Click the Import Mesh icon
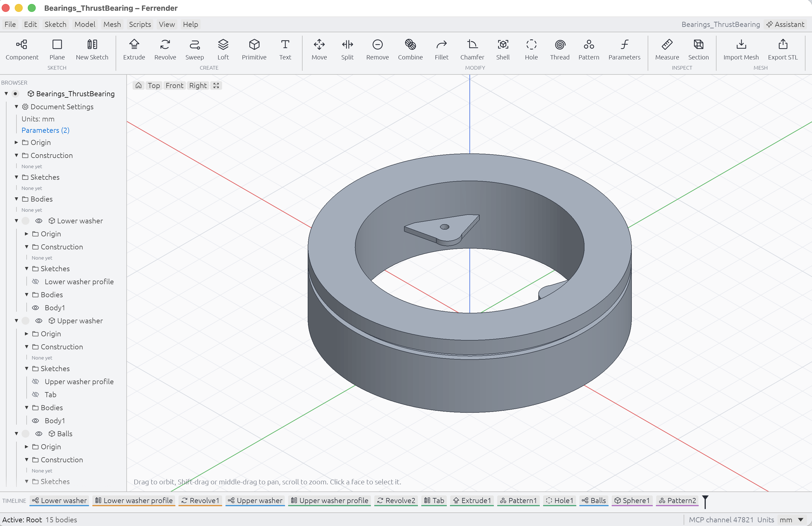Image resolution: width=812 pixels, height=526 pixels. [741, 50]
